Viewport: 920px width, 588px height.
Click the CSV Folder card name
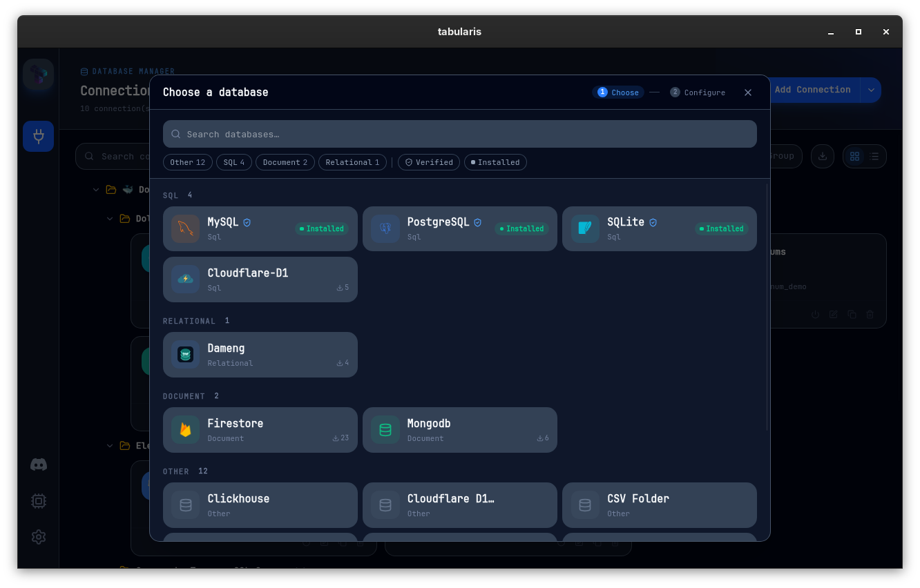coord(638,498)
